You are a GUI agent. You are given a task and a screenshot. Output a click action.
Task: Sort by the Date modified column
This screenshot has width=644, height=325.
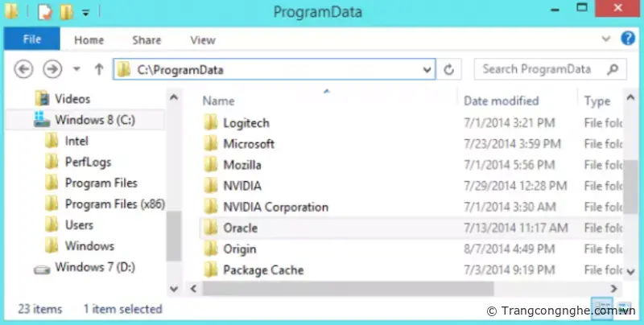click(x=501, y=101)
